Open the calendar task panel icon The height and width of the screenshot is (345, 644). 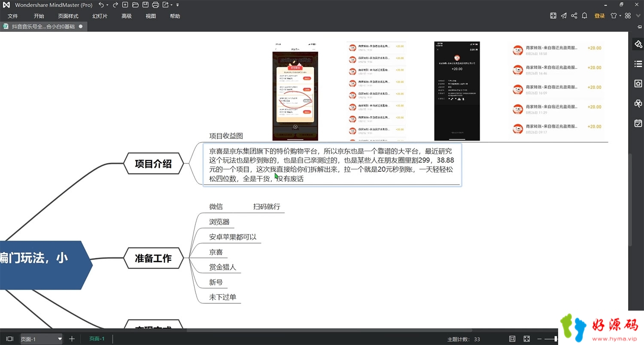pos(638,123)
